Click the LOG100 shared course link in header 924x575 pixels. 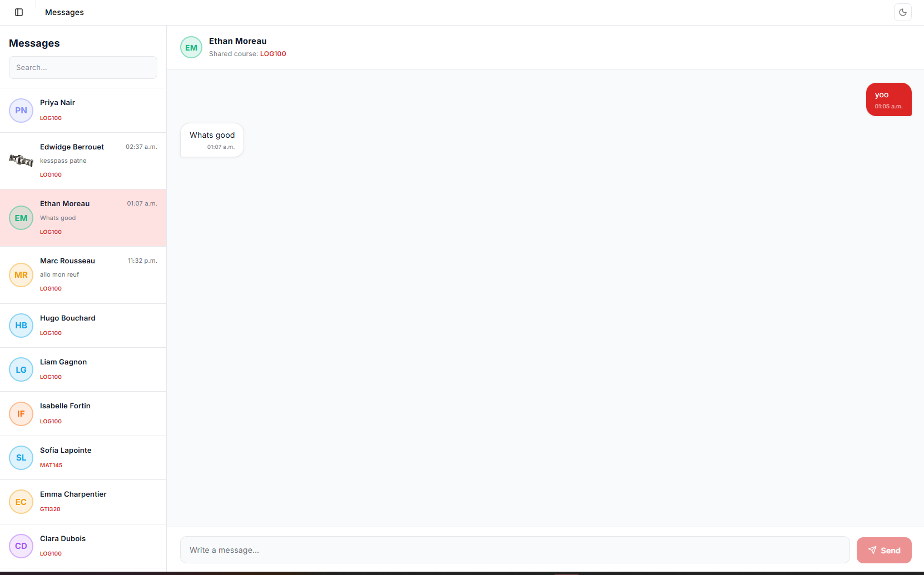(273, 54)
